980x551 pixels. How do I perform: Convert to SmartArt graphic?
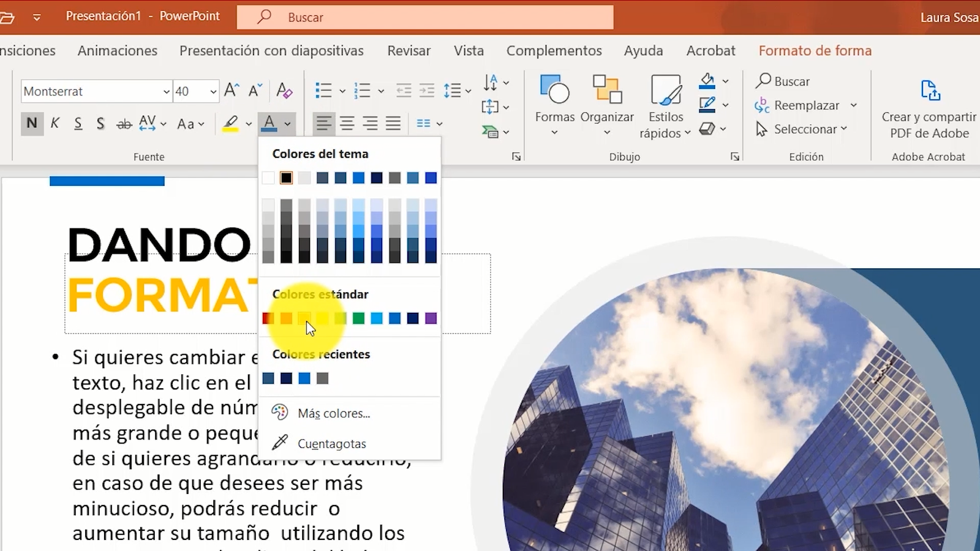496,132
